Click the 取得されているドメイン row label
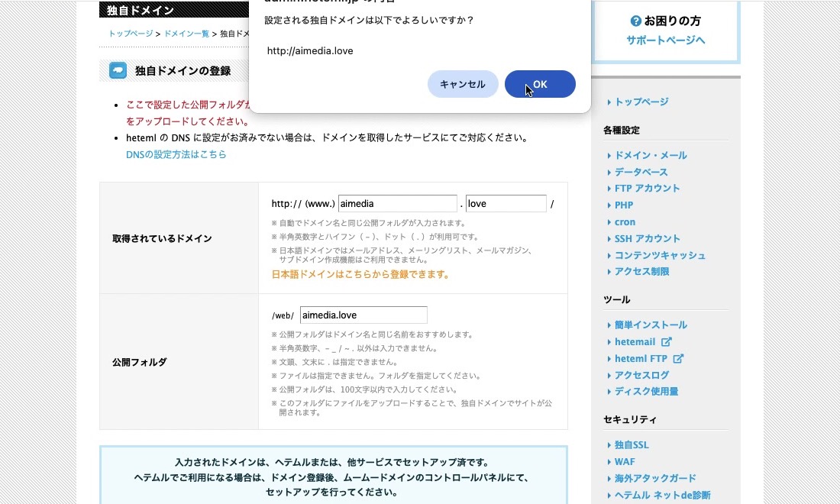This screenshot has width=840, height=504. coord(162,238)
